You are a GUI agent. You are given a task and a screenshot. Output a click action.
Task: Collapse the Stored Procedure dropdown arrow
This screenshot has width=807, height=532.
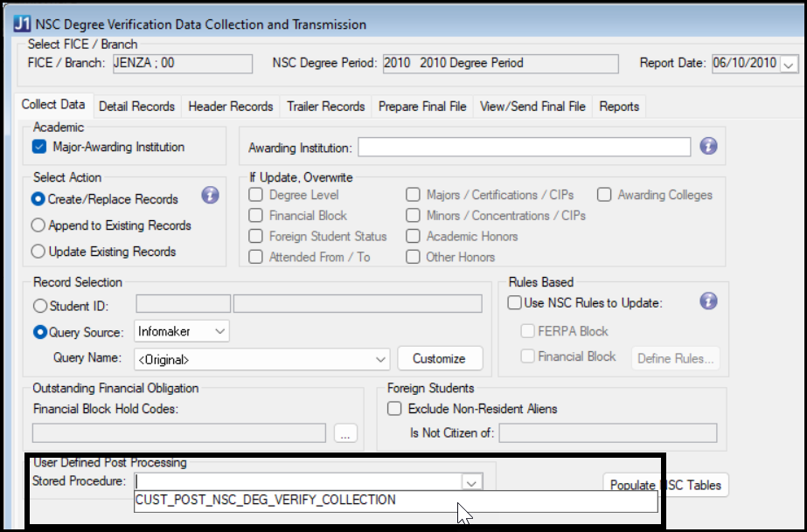click(470, 481)
